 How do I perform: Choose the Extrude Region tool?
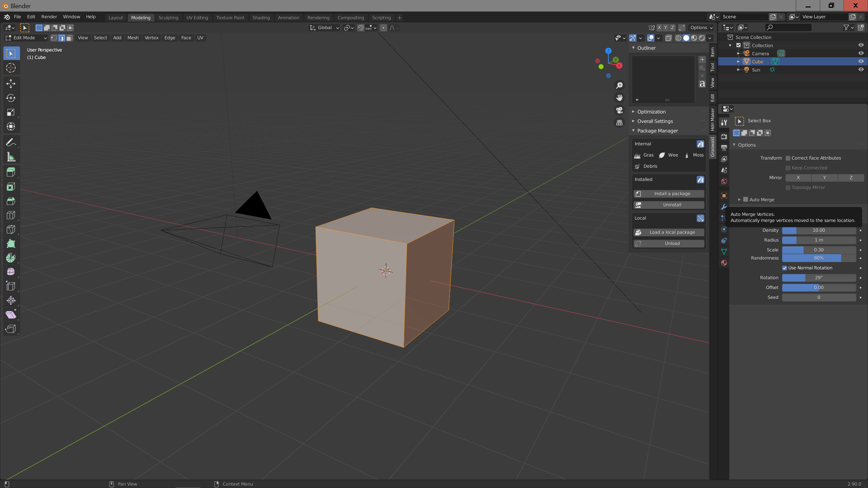[x=11, y=172]
